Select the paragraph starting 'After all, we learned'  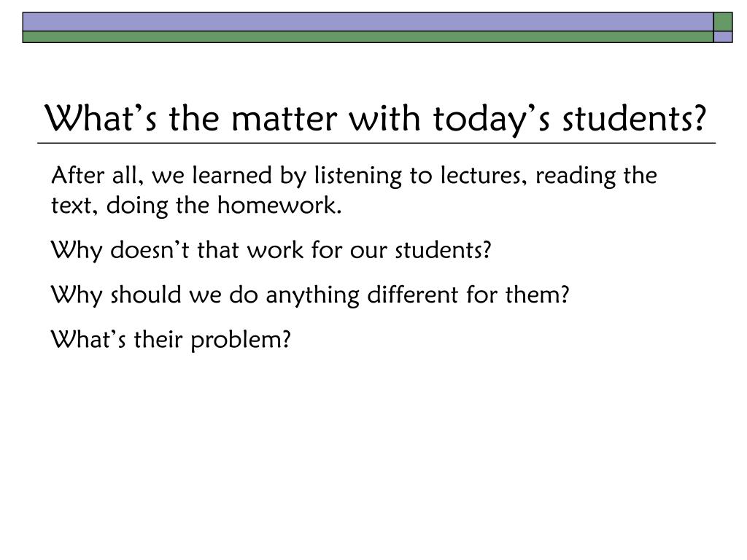click(x=354, y=190)
